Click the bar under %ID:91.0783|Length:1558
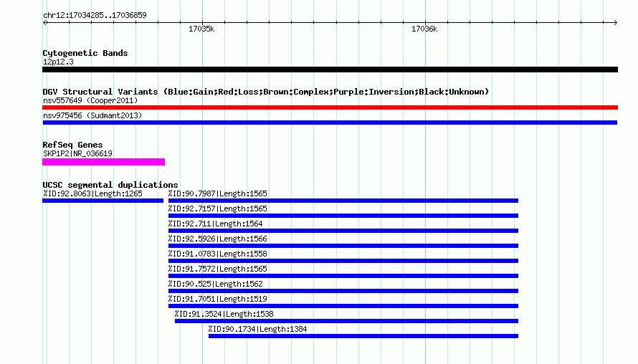This screenshot has width=638, height=364. coord(343,261)
